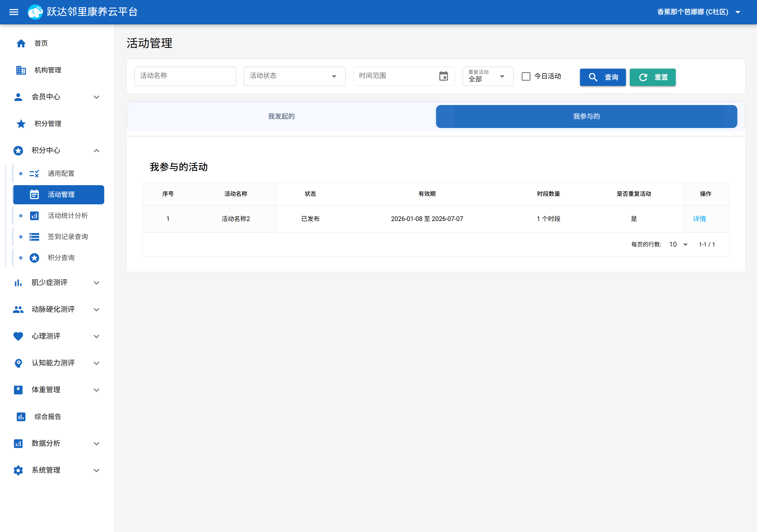Expand the 动脉硬化测评 chevron
This screenshot has height=532, width=757.
tap(96, 310)
